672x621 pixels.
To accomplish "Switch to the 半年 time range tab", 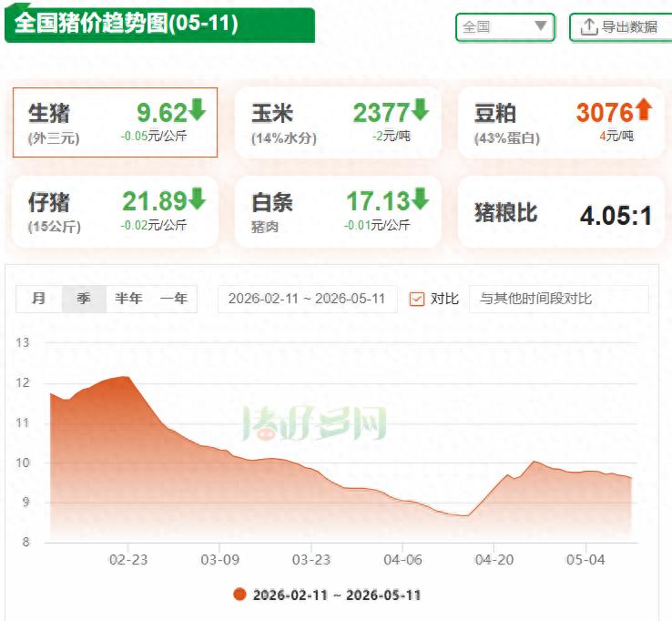I will [x=128, y=299].
